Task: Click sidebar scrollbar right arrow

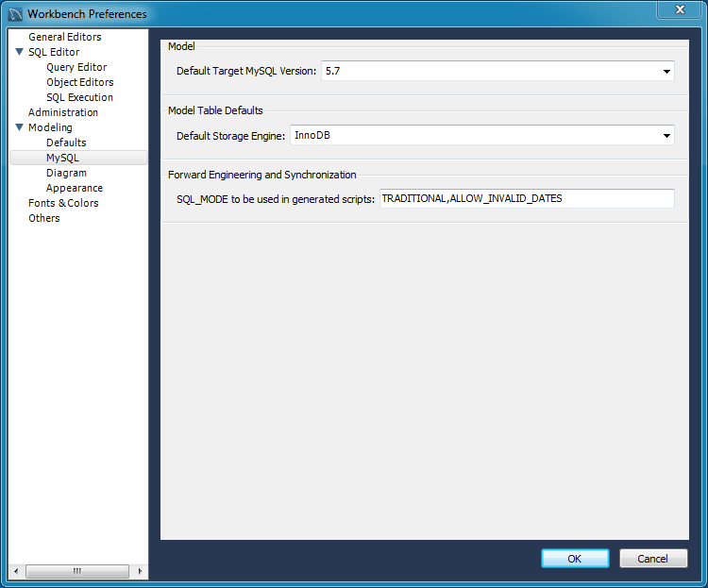Action: [x=140, y=571]
